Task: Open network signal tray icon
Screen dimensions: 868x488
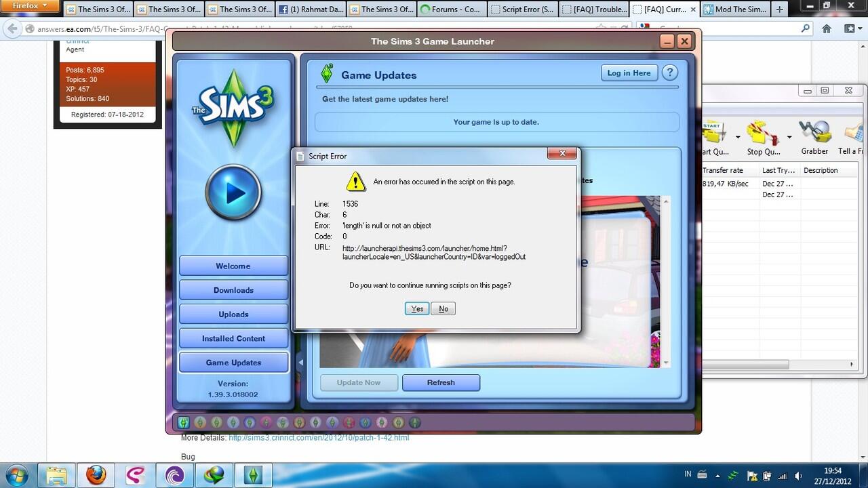Action: click(x=783, y=475)
